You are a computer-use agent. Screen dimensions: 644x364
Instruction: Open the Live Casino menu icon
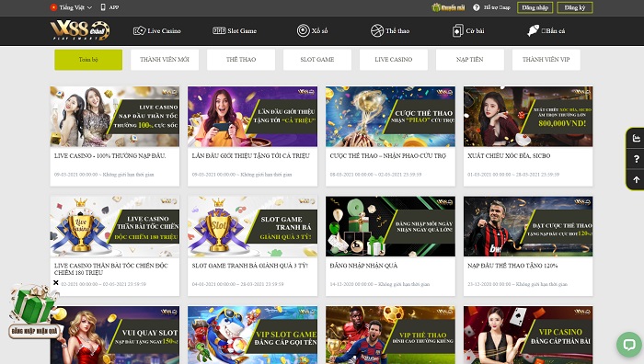[x=139, y=30]
